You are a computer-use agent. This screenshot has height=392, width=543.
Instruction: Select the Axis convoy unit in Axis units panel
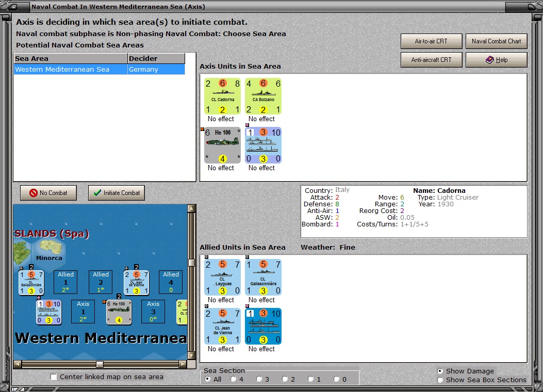pos(263,145)
